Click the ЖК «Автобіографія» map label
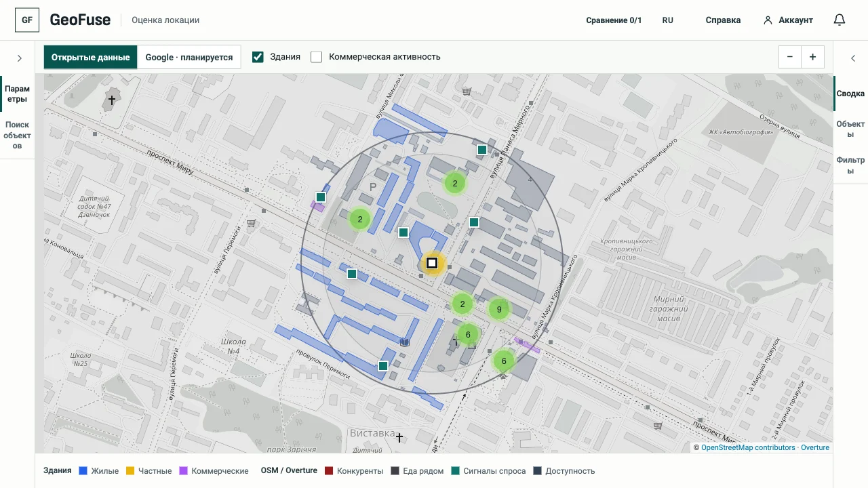This screenshot has height=488, width=868. (741, 132)
